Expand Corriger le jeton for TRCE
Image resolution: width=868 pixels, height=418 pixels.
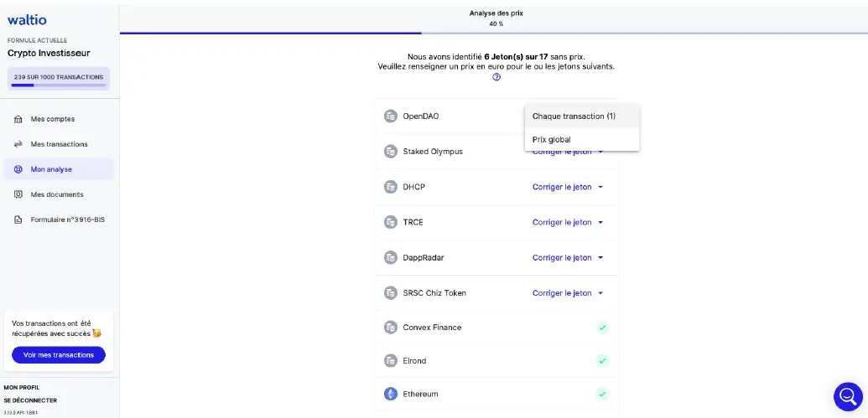pos(568,222)
